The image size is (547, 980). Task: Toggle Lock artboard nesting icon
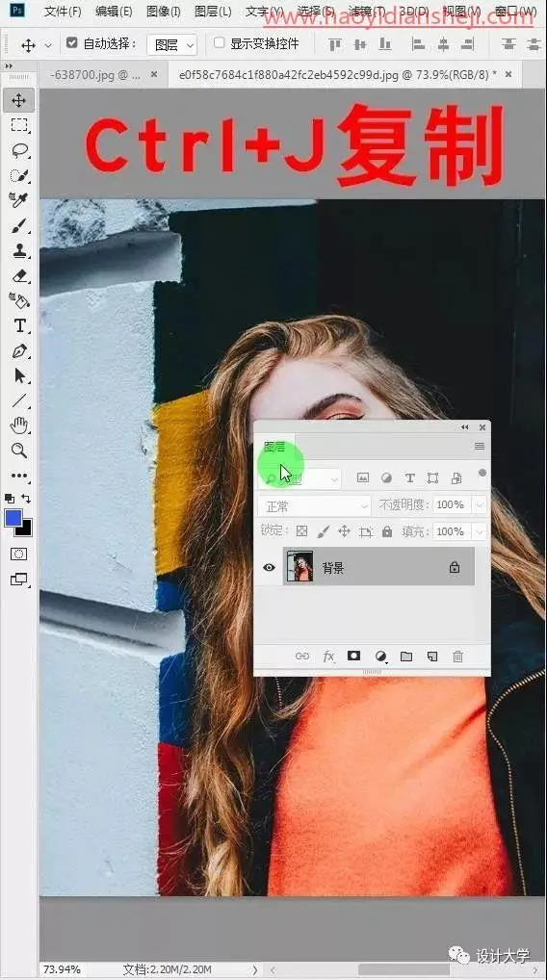366,531
